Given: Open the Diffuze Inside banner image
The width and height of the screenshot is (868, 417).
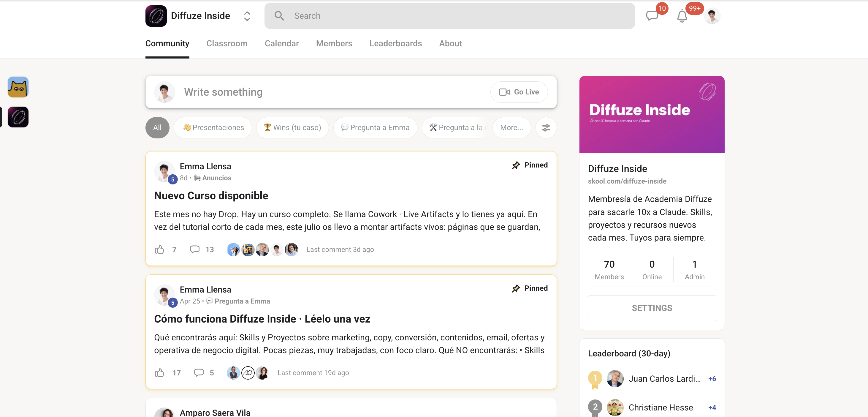Looking at the screenshot, I should click(652, 115).
